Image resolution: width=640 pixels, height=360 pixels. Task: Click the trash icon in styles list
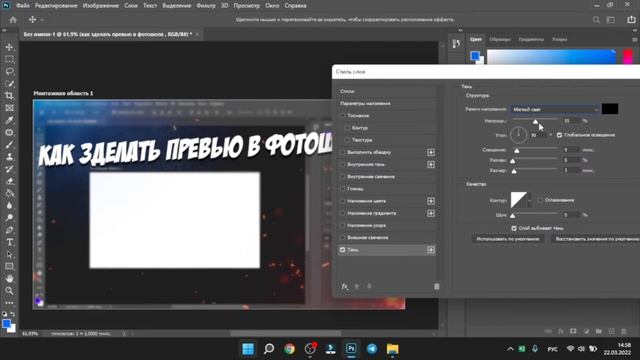click(437, 287)
